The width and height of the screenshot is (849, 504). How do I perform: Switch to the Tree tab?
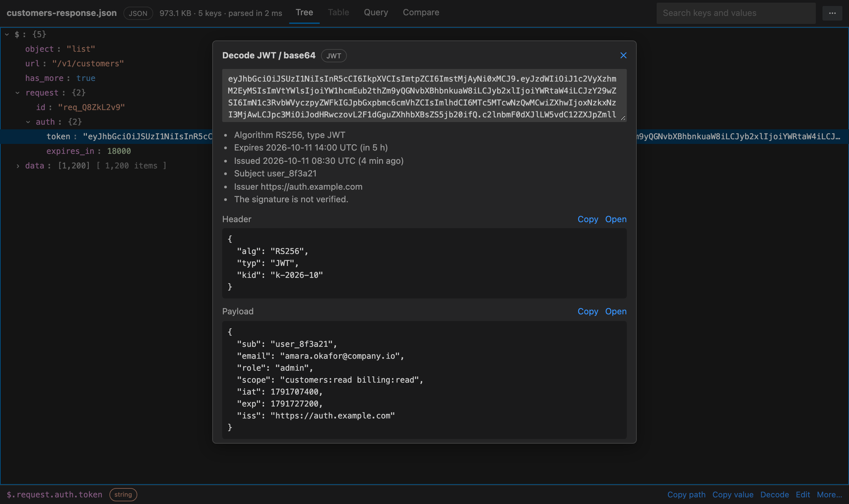click(x=304, y=13)
